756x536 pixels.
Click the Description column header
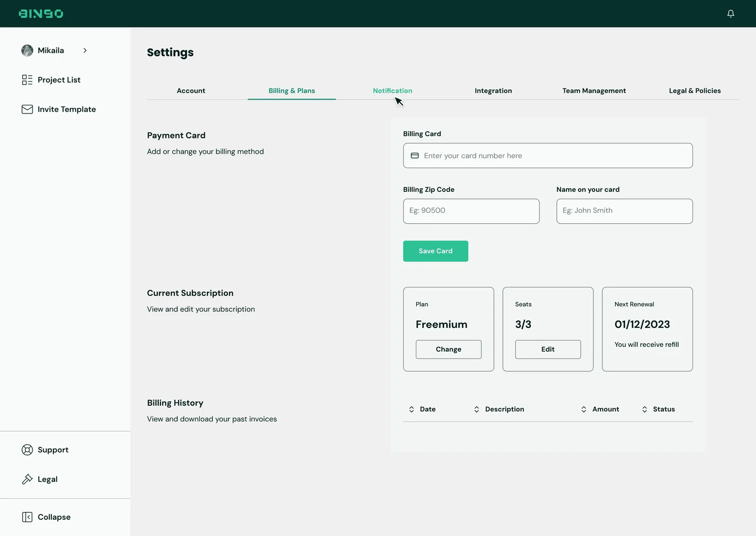[x=505, y=410]
